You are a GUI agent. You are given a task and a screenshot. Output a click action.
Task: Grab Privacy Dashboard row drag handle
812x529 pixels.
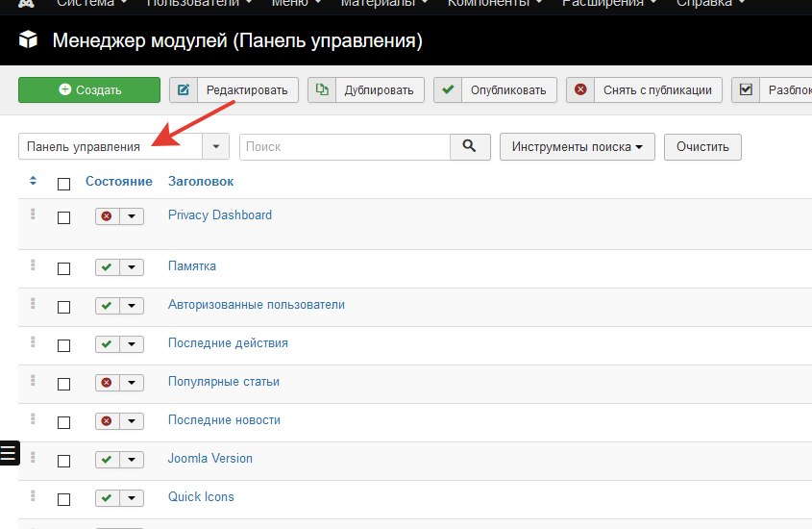pos(33,214)
